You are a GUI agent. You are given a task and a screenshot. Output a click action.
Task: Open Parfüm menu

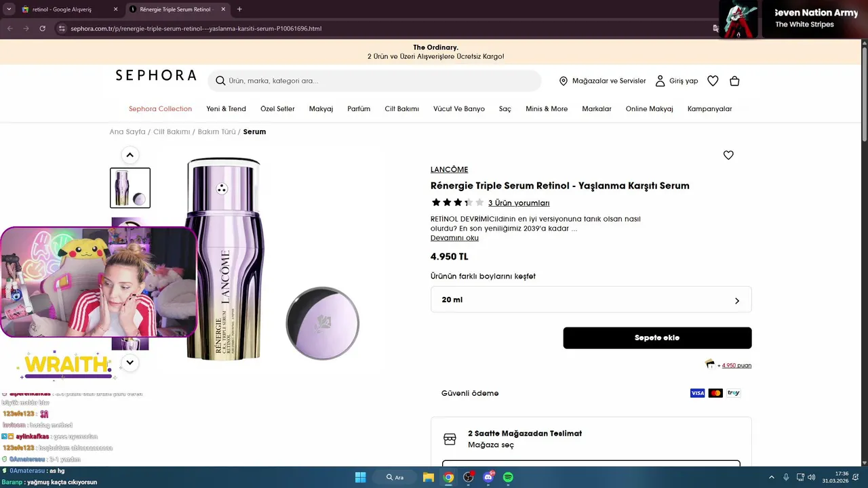coord(359,108)
